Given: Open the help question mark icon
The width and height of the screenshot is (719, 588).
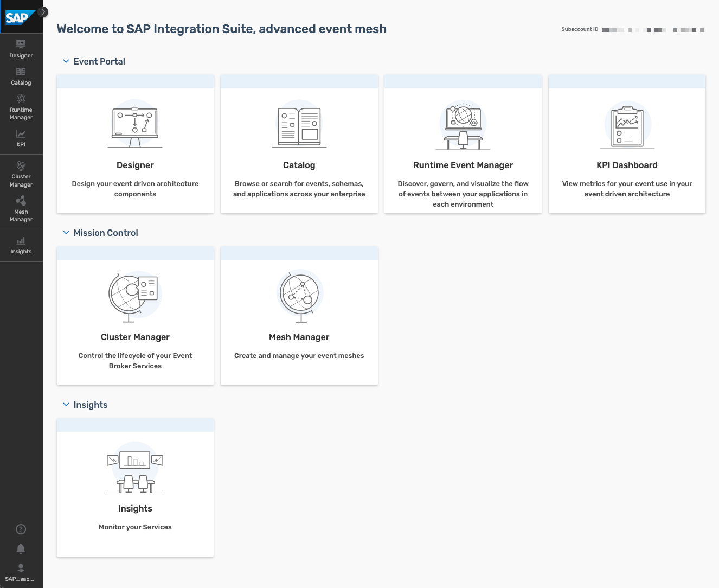Looking at the screenshot, I should (21, 529).
